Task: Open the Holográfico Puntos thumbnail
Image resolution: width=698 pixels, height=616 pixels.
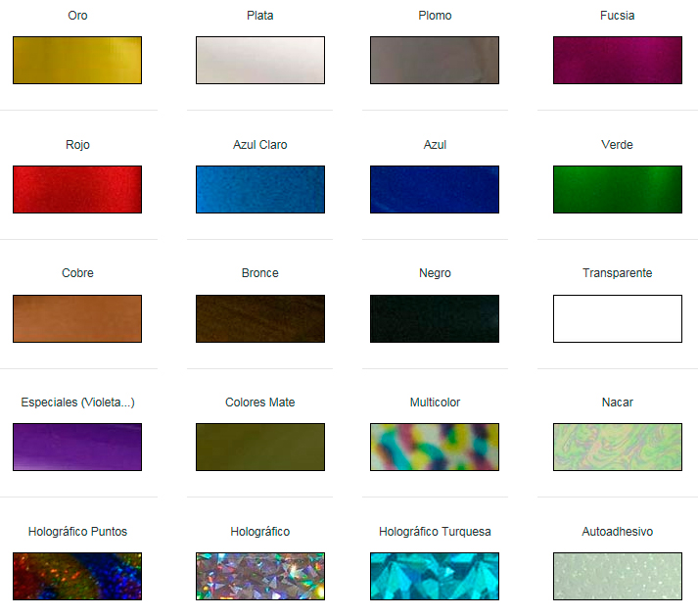Action: (x=77, y=577)
